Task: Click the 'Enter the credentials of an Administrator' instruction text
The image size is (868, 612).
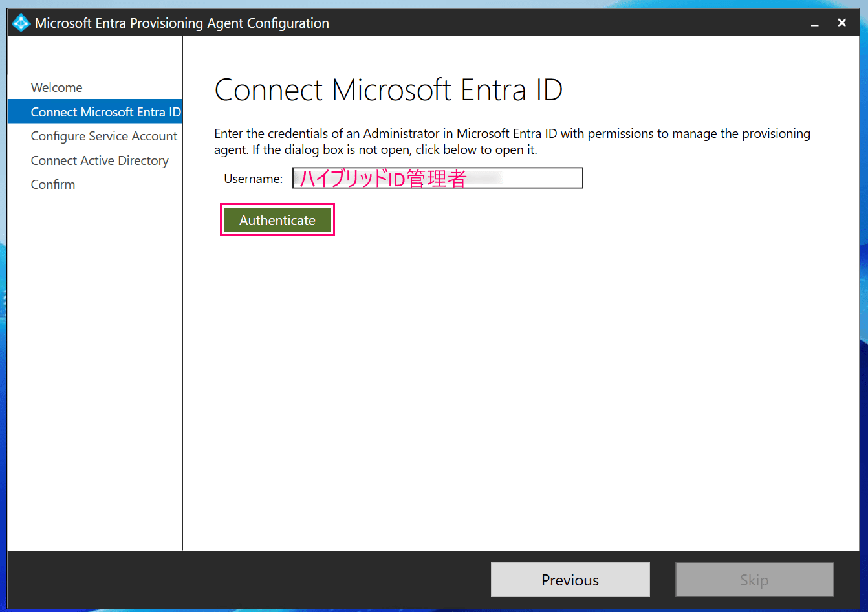Action: pos(512,142)
